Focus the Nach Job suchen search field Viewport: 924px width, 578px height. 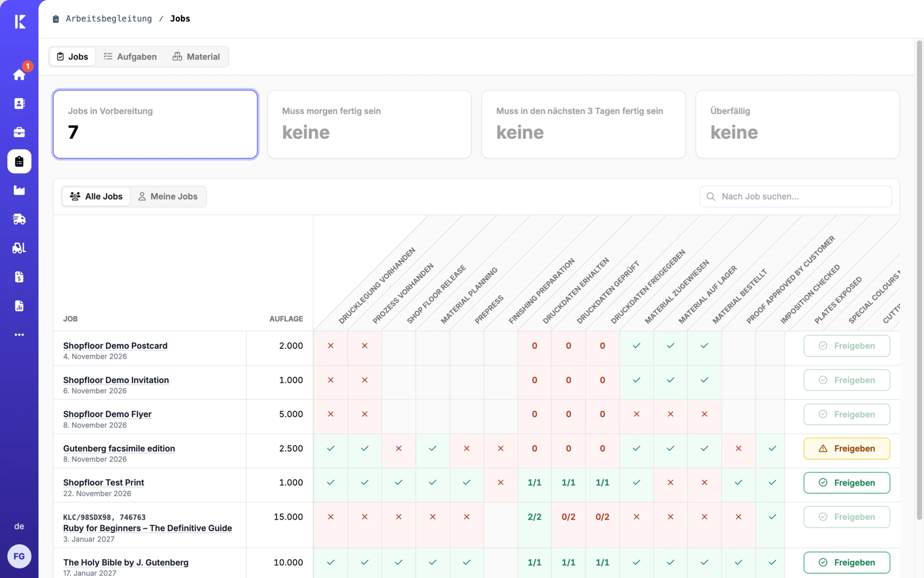(796, 197)
